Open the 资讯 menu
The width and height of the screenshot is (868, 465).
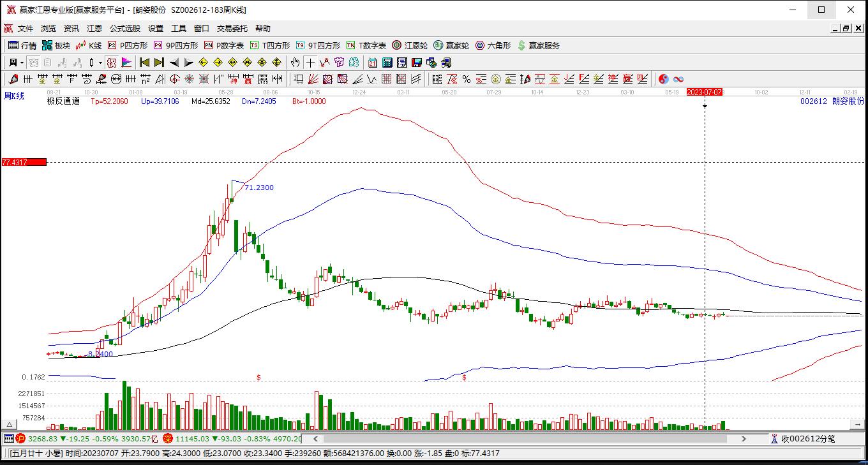click(x=71, y=29)
